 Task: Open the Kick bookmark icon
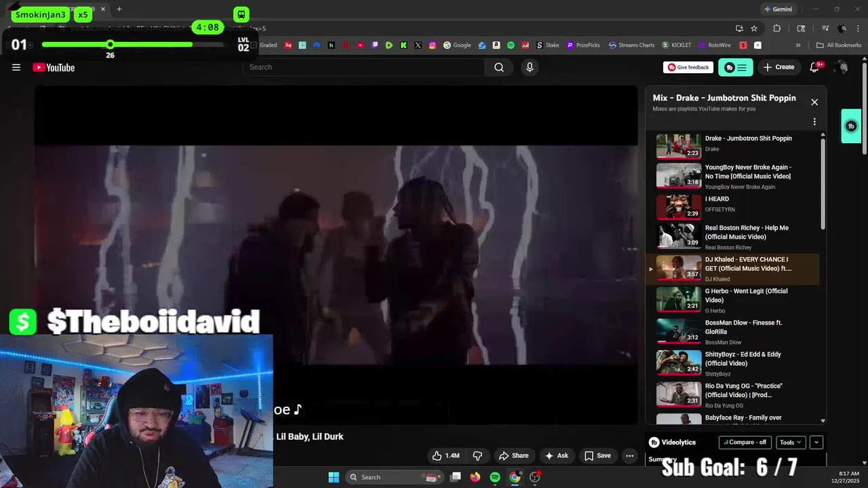(x=403, y=45)
